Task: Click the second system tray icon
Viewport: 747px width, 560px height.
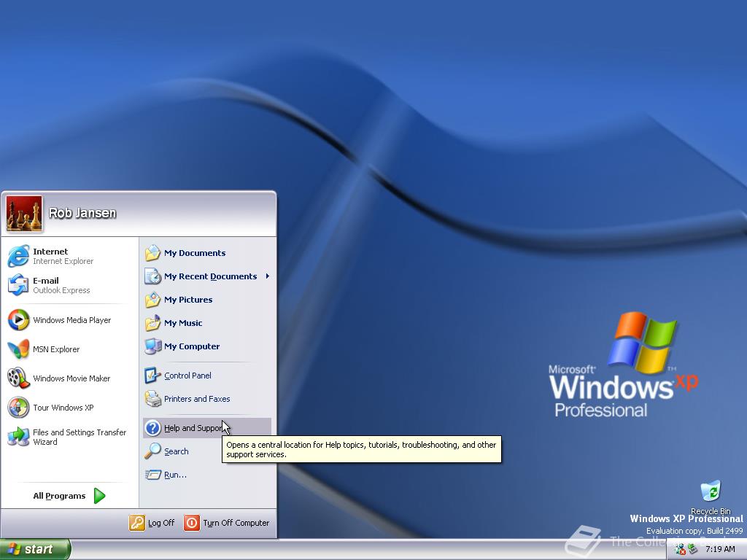Action: [693, 549]
